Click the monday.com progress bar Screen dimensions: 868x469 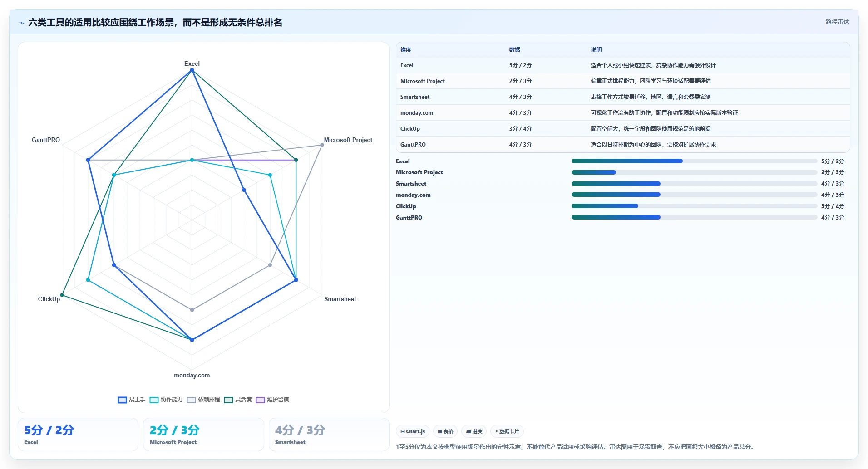click(694, 195)
